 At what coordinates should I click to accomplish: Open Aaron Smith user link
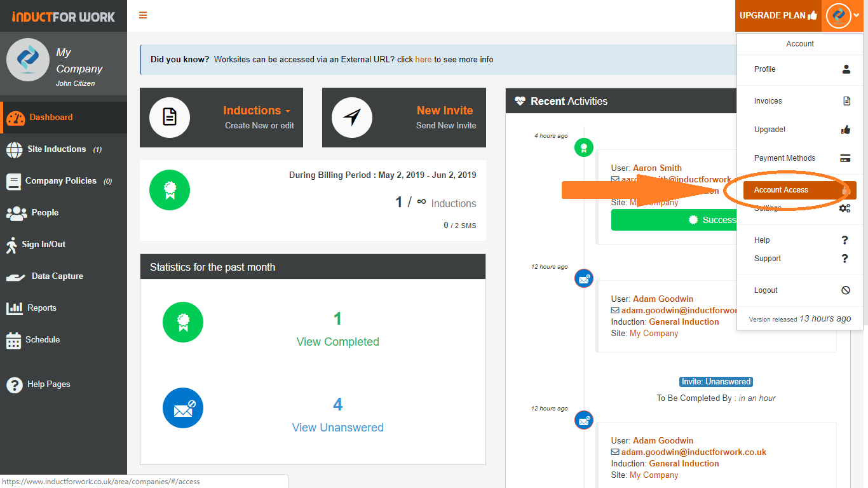[657, 168]
